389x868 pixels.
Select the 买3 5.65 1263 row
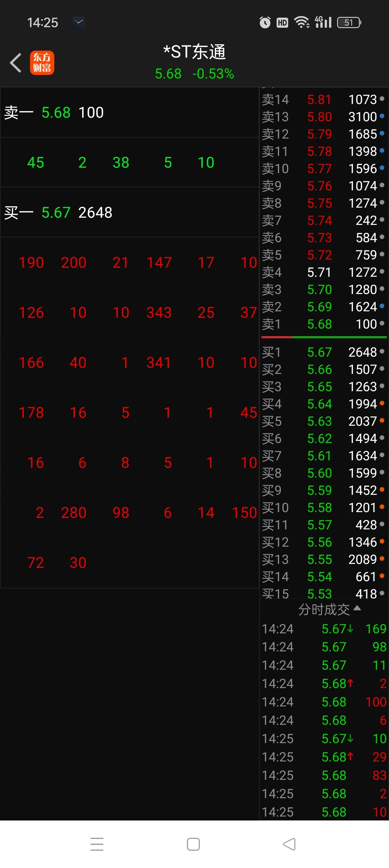tap(323, 386)
